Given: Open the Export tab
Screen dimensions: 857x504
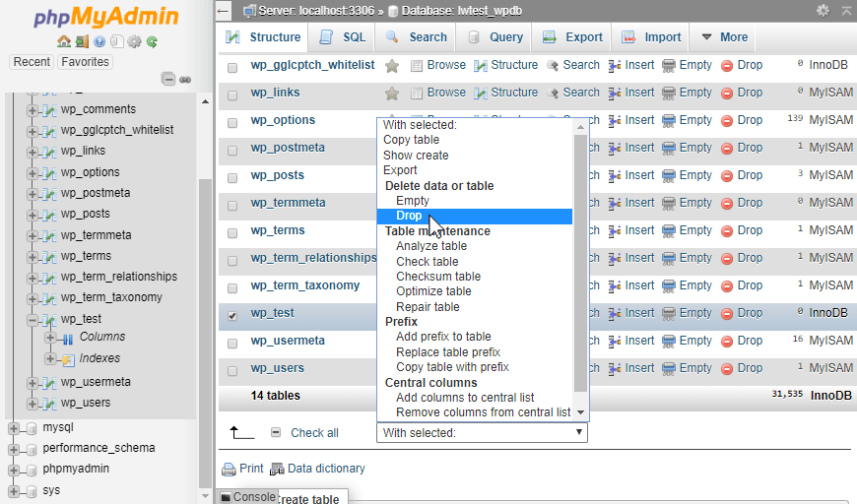Looking at the screenshot, I should click(x=572, y=37).
